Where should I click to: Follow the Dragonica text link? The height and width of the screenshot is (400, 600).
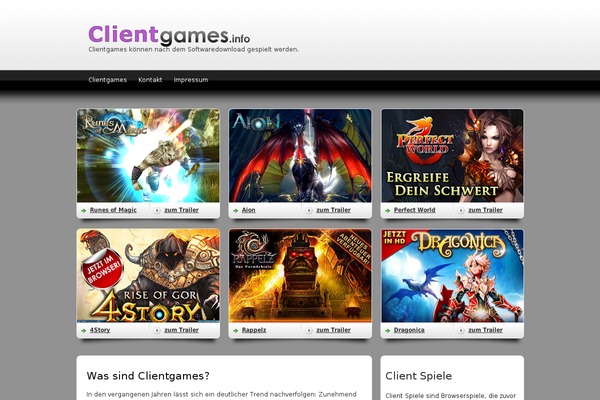(x=409, y=330)
